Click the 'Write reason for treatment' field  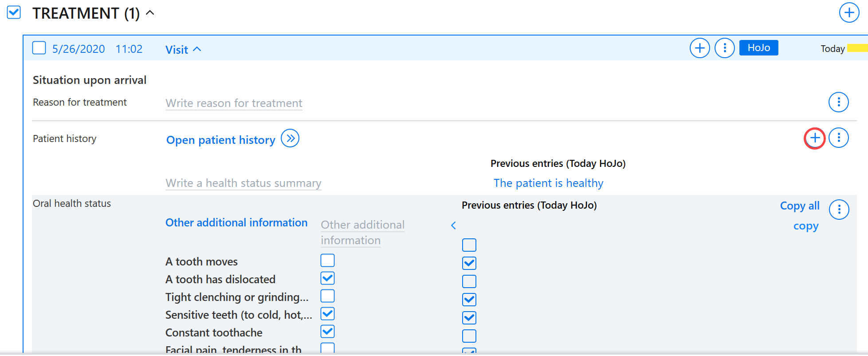234,103
